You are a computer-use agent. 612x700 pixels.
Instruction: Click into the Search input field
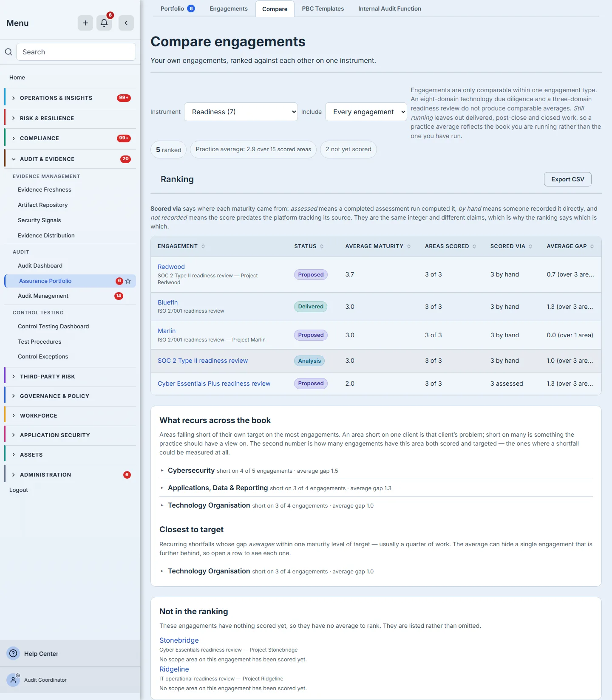pyautogui.click(x=76, y=52)
